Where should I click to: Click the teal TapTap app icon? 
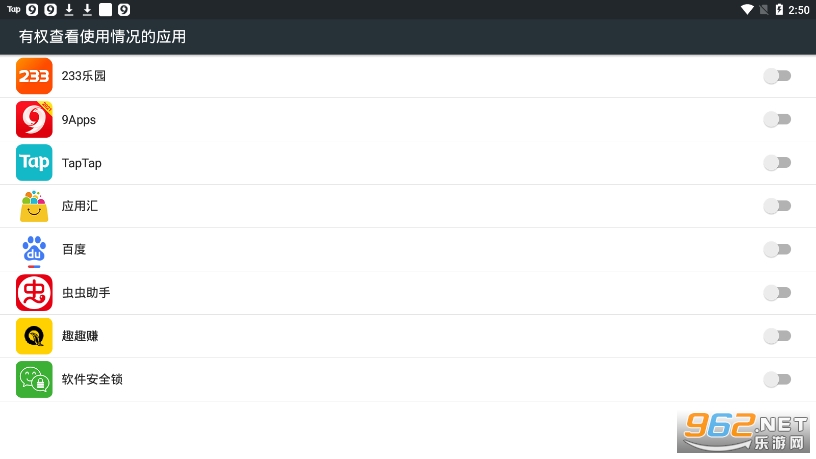pos(34,162)
